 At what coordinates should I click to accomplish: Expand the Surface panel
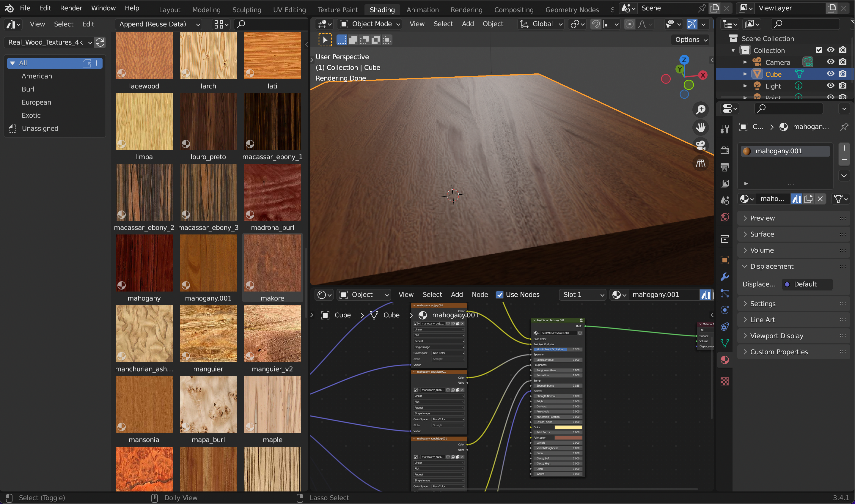pos(762,234)
